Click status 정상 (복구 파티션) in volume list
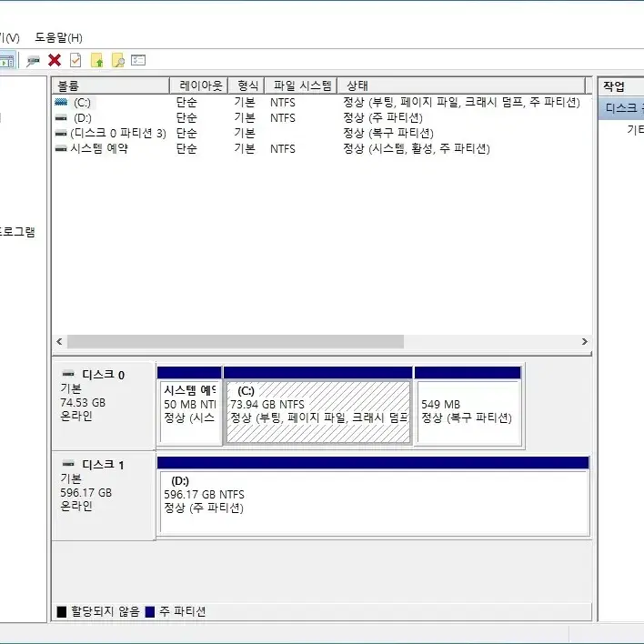 coord(388,133)
